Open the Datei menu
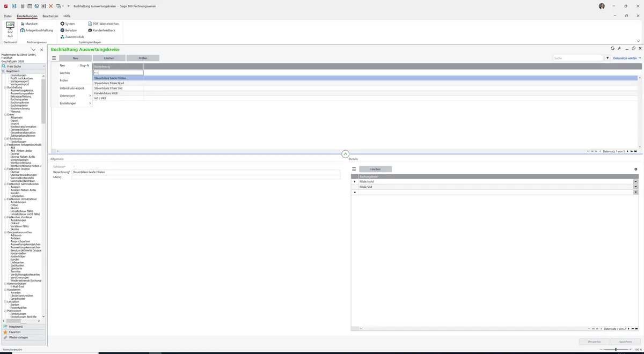The image size is (644, 354). click(x=8, y=16)
